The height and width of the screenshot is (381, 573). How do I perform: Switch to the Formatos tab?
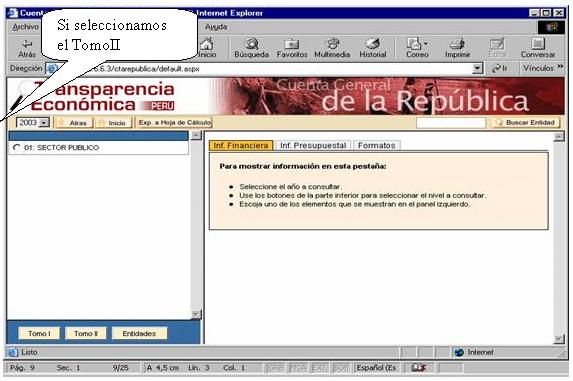pyautogui.click(x=377, y=145)
